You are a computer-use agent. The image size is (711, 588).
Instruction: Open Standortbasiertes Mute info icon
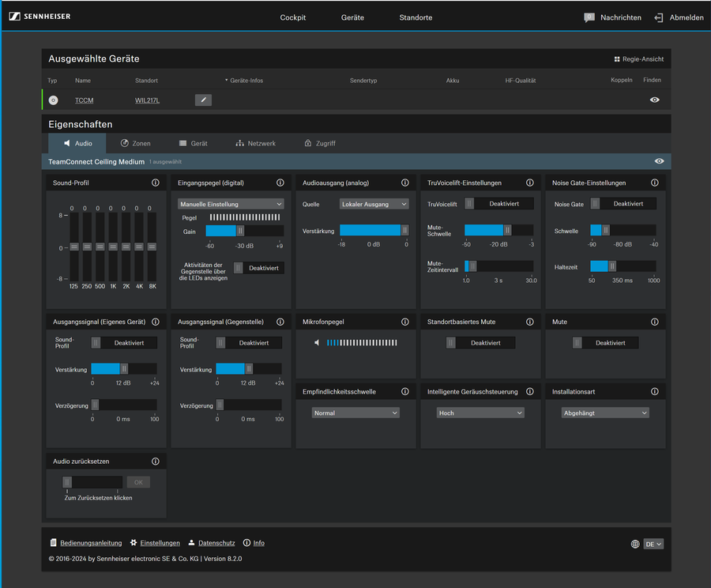click(529, 322)
